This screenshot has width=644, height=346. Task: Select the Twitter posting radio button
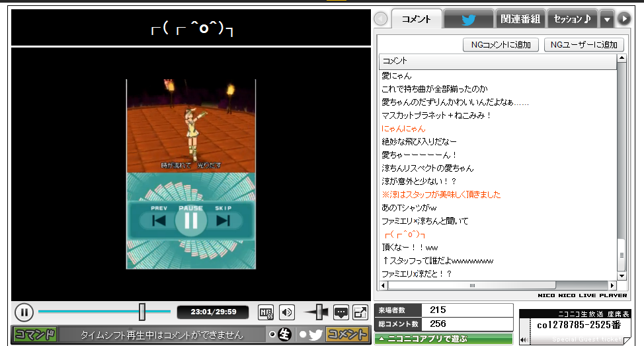[x=303, y=335]
